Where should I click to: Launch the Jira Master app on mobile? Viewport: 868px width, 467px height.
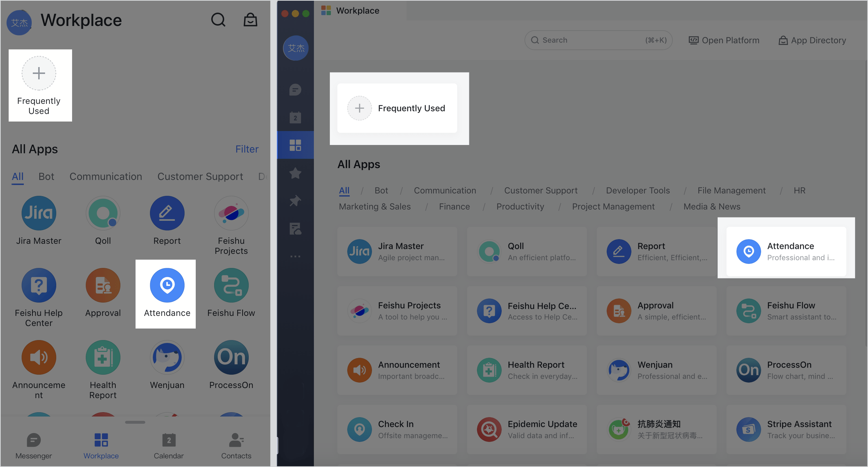pyautogui.click(x=39, y=213)
